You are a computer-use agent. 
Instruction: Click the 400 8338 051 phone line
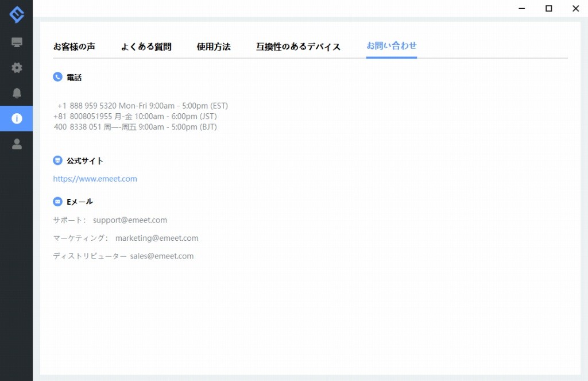tap(135, 127)
